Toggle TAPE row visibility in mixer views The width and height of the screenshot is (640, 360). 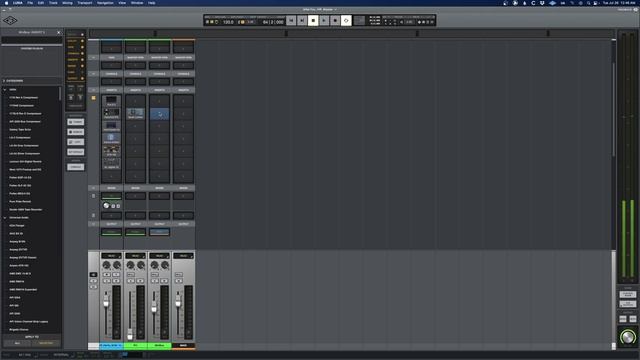coord(82,47)
